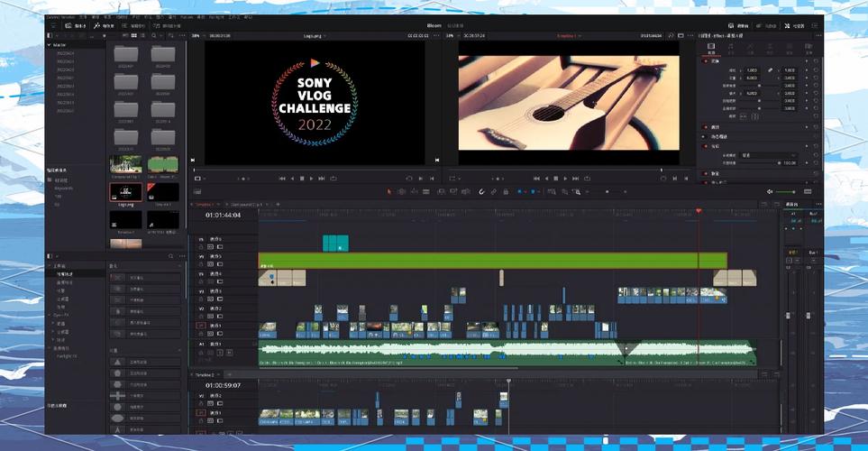The image size is (868, 451).
Task: Click the V1 destination control in Timeline 1
Action: pos(202,326)
